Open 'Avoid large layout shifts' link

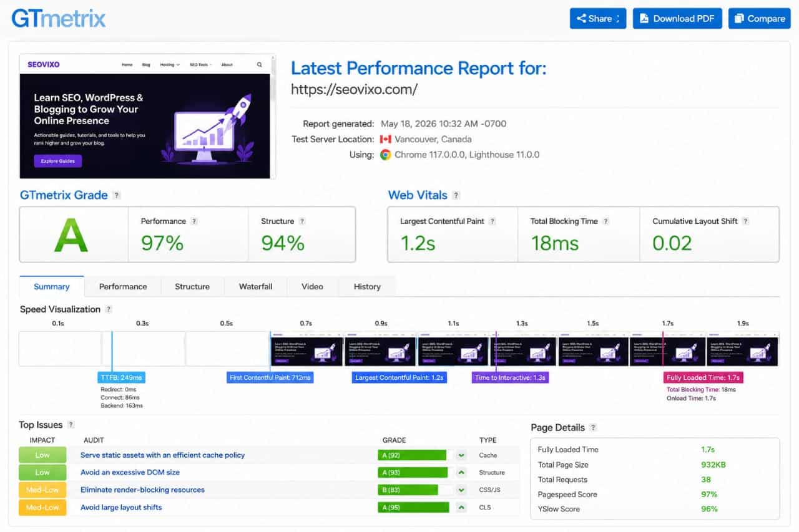pyautogui.click(x=121, y=508)
